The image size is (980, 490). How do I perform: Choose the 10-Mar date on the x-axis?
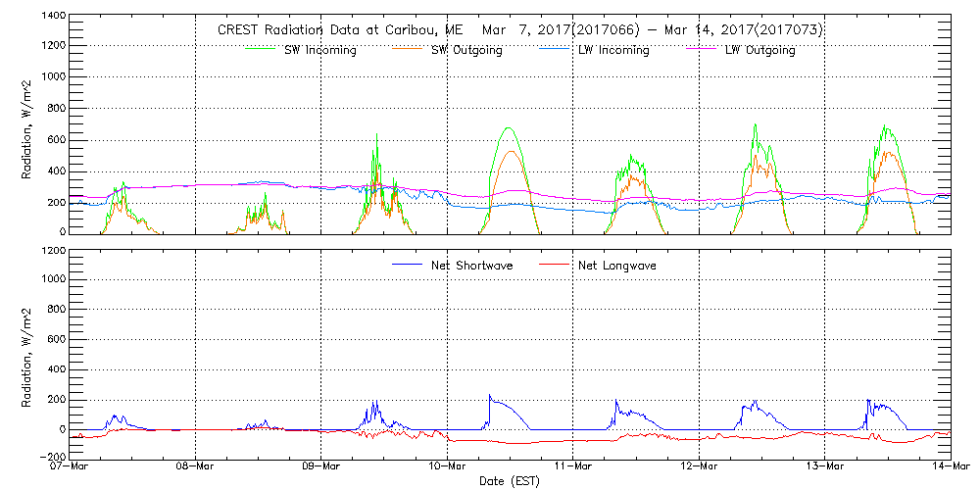(448, 465)
